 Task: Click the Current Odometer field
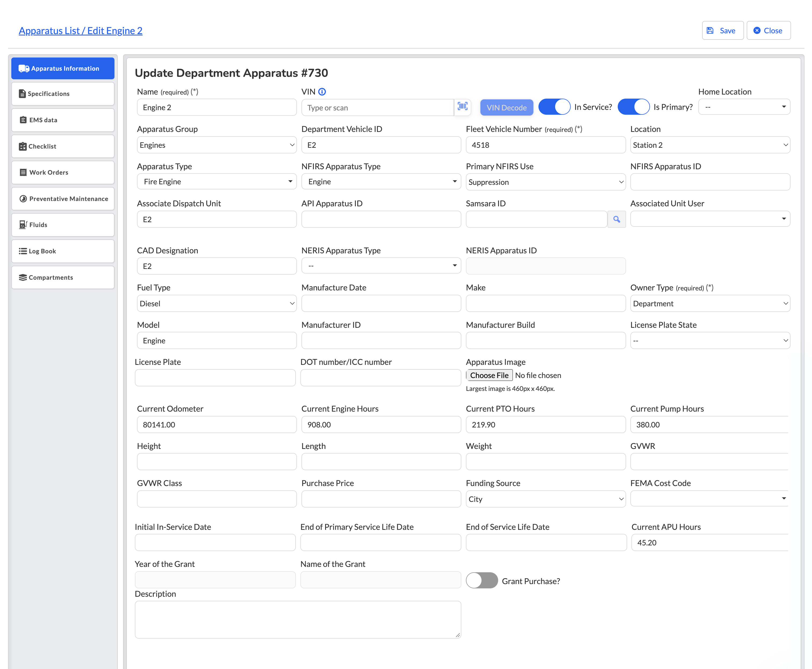[x=217, y=424]
